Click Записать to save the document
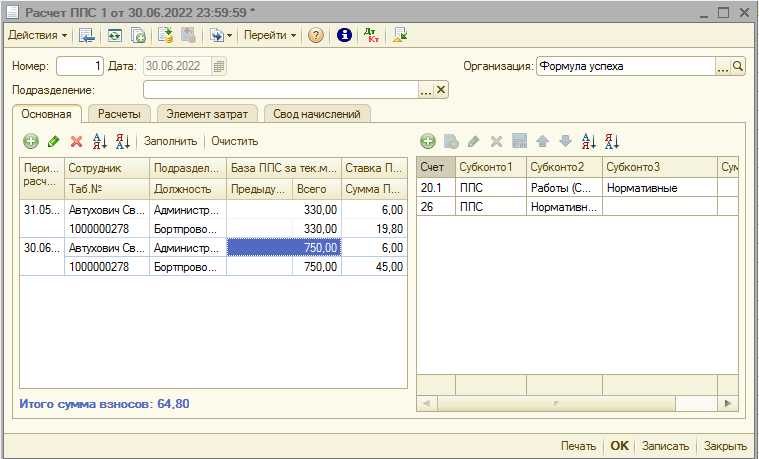The width and height of the screenshot is (759, 459). click(665, 446)
